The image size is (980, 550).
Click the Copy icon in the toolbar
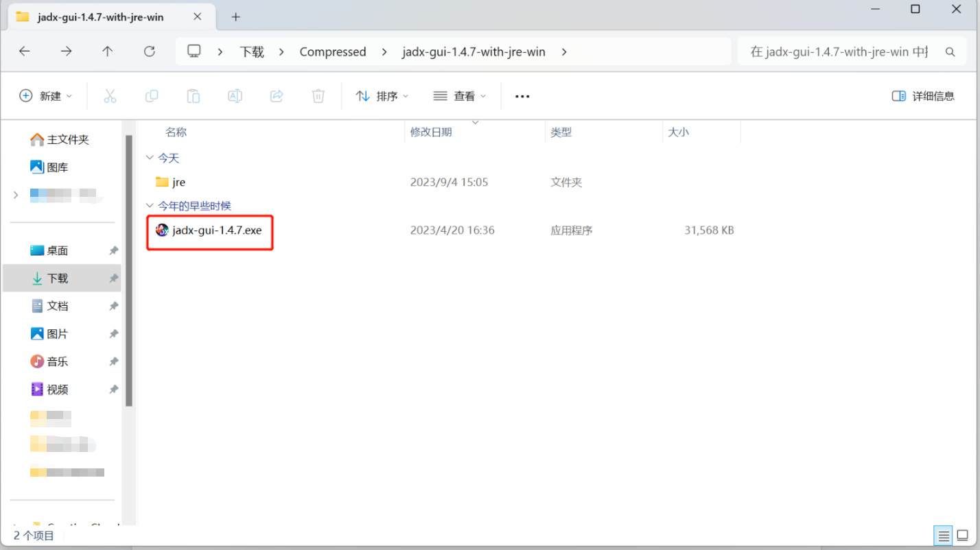152,95
